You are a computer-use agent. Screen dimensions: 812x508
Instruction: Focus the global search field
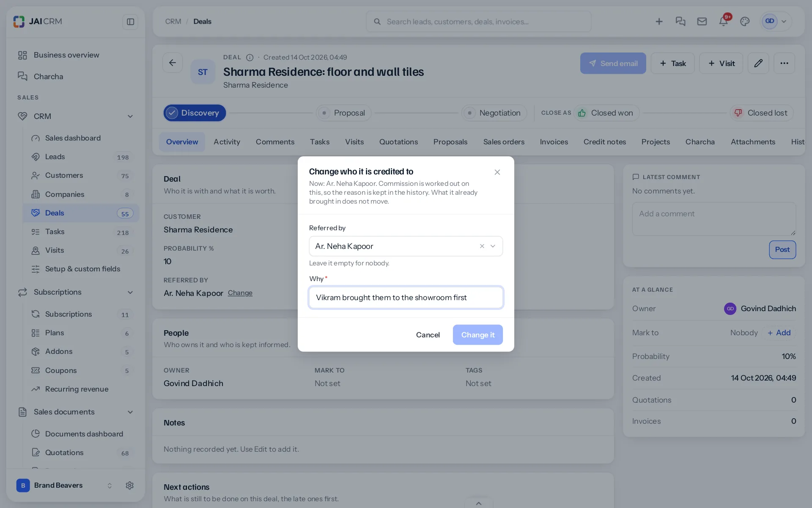pos(478,22)
